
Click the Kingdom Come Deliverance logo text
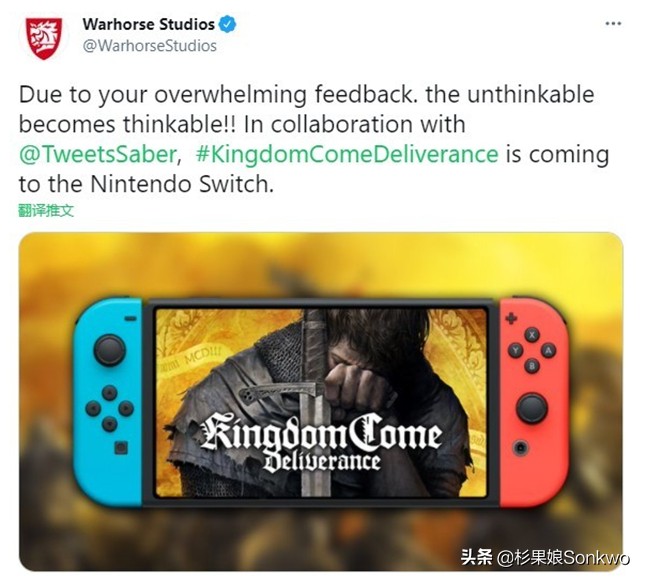click(x=321, y=442)
